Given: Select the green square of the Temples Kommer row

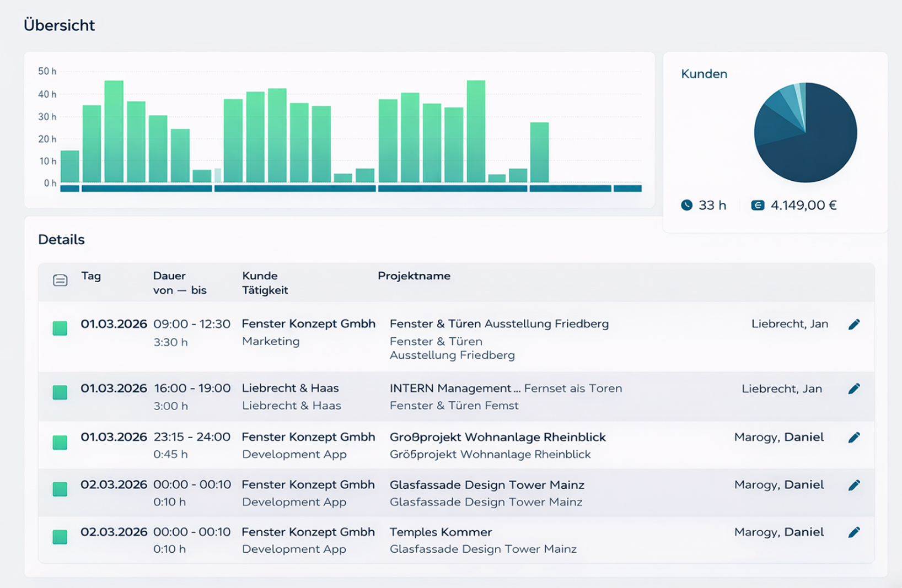Looking at the screenshot, I should click(60, 537).
